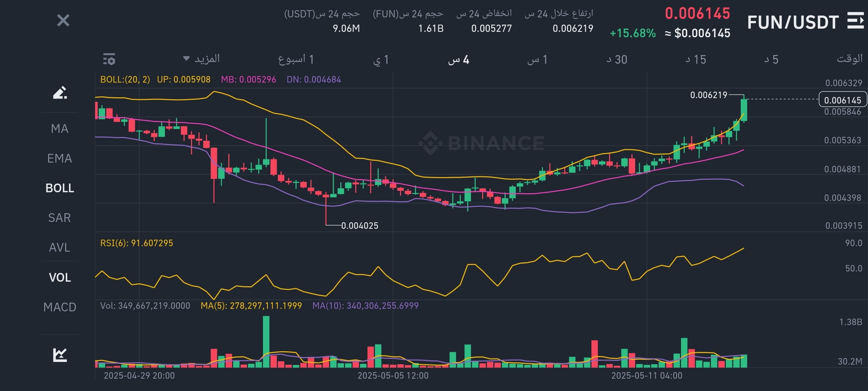Click the RSI 90.0 axis label
Viewport: 868px width, 391px height.
[854, 243]
